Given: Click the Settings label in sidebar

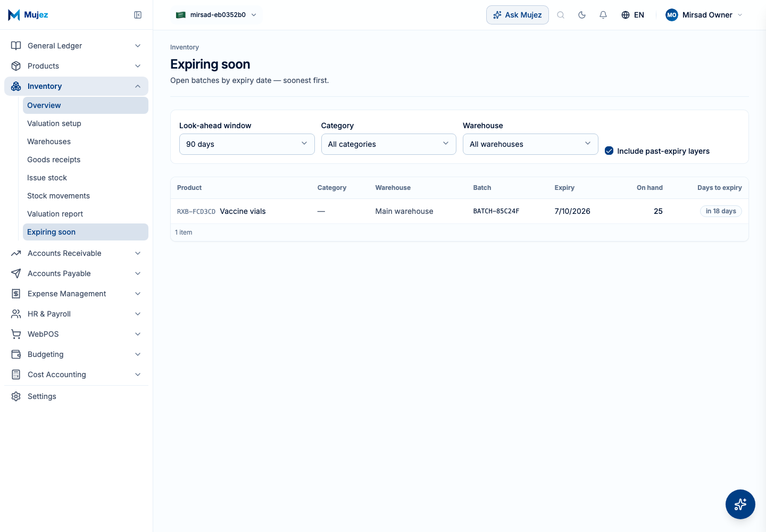Looking at the screenshot, I should pos(42,396).
